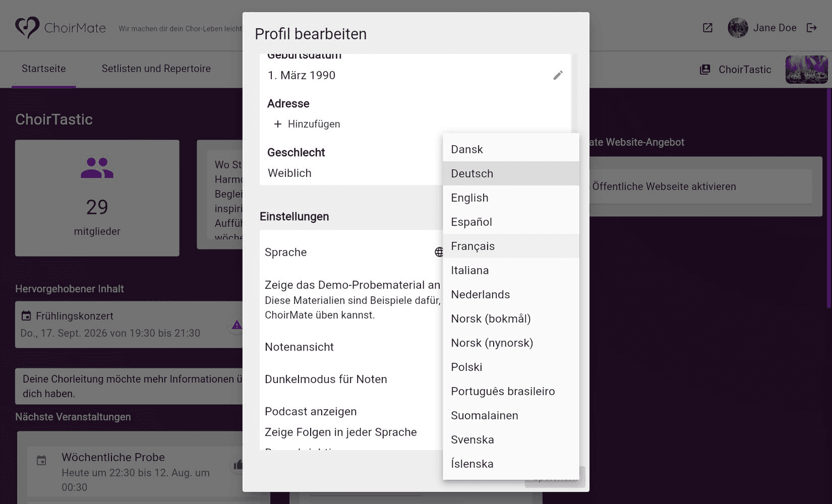Click the library icon beside ChoirTastic
Screen dimensions: 832x504
705,69
